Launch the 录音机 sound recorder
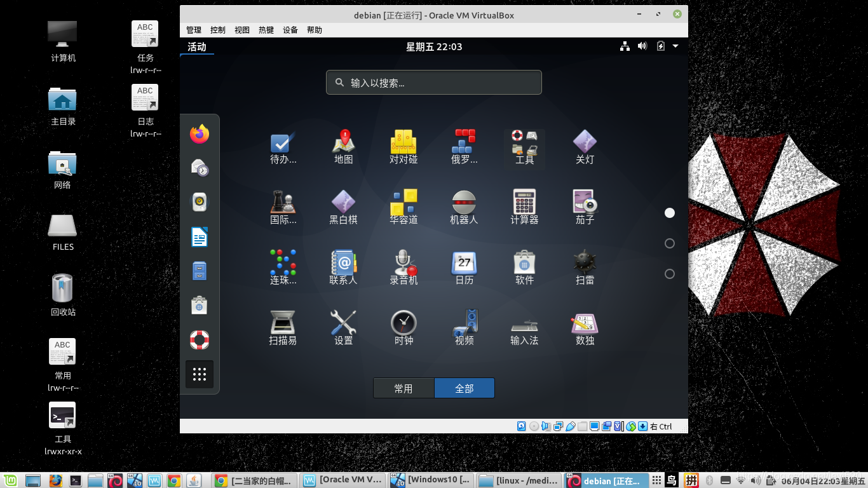The image size is (868, 488). 403,268
